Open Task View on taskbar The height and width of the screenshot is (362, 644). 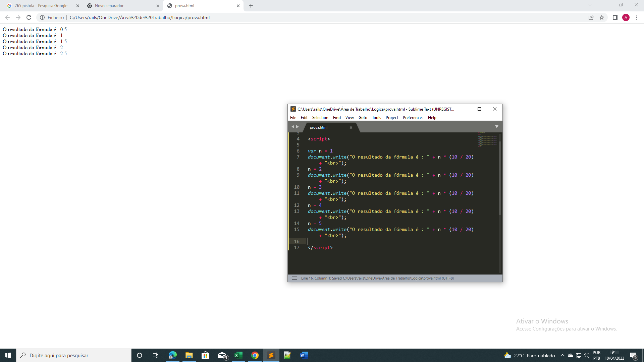pyautogui.click(x=156, y=355)
